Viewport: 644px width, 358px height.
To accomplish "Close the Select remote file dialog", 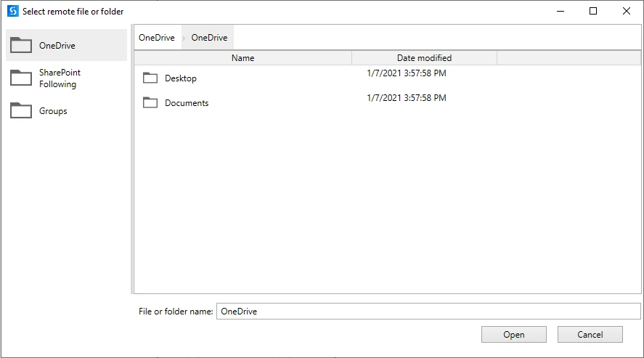I will [x=627, y=11].
